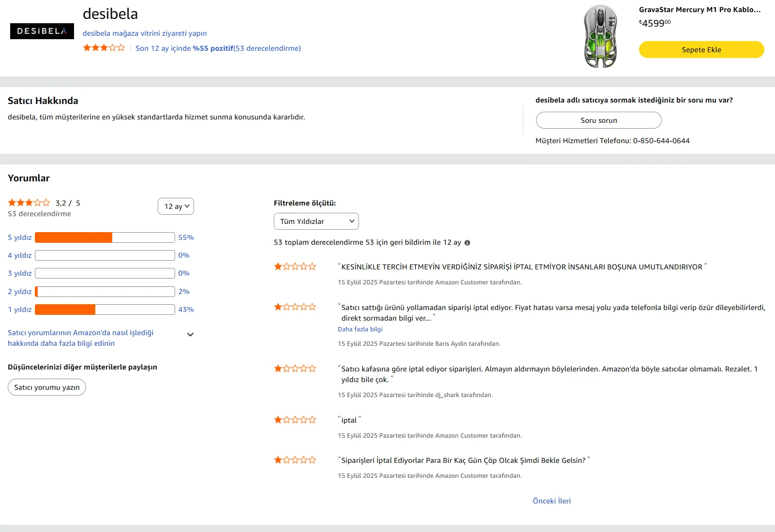Image resolution: width=775 pixels, height=532 pixels.
Task: Filter by 5 yıldız reviews
Action: [20, 237]
